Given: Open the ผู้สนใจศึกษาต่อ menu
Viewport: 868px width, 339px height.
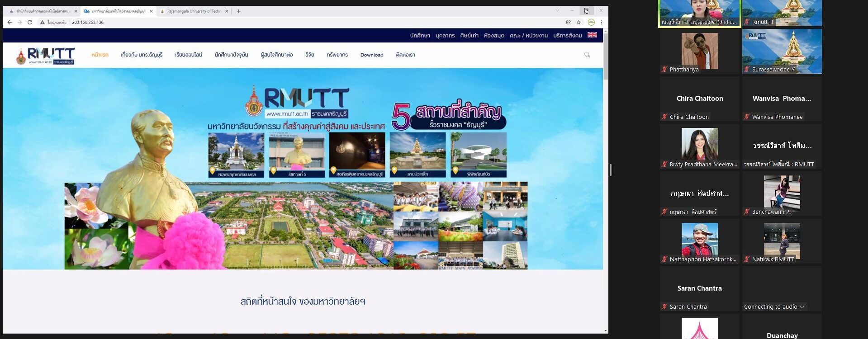Looking at the screenshot, I should [x=277, y=55].
